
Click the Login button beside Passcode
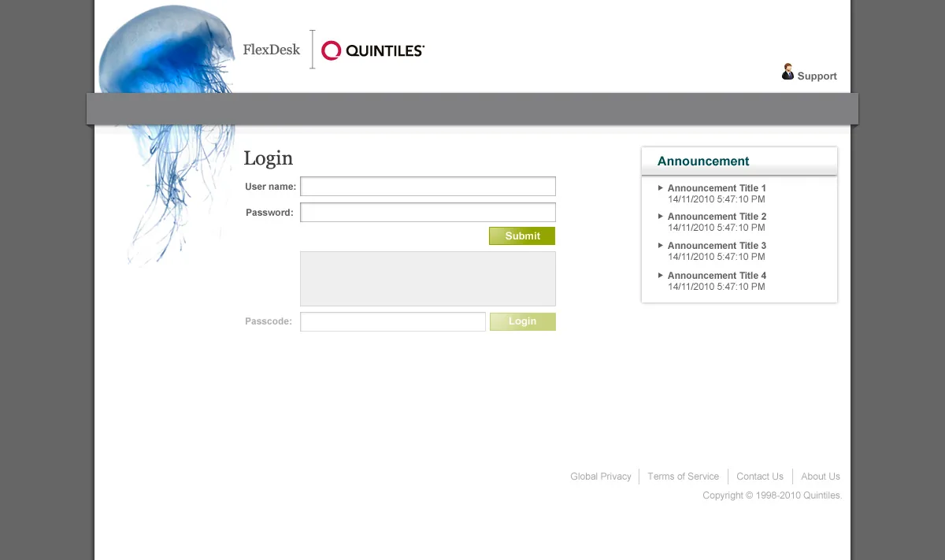523,321
